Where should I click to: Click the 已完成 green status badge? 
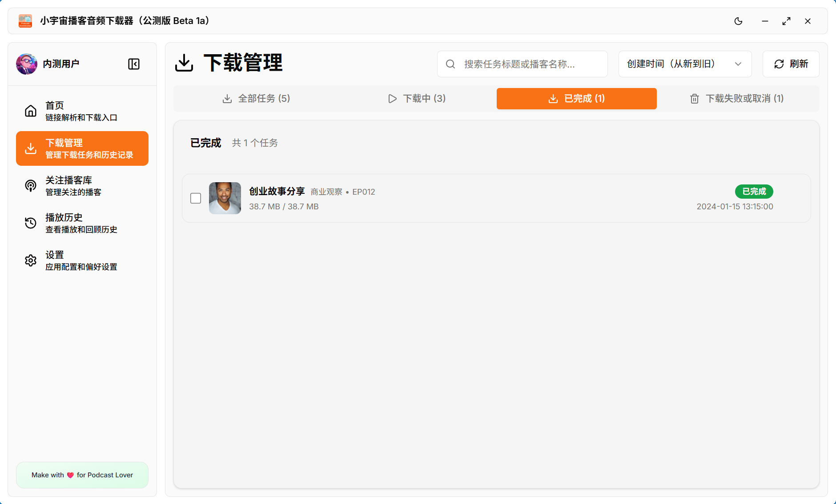click(x=754, y=192)
